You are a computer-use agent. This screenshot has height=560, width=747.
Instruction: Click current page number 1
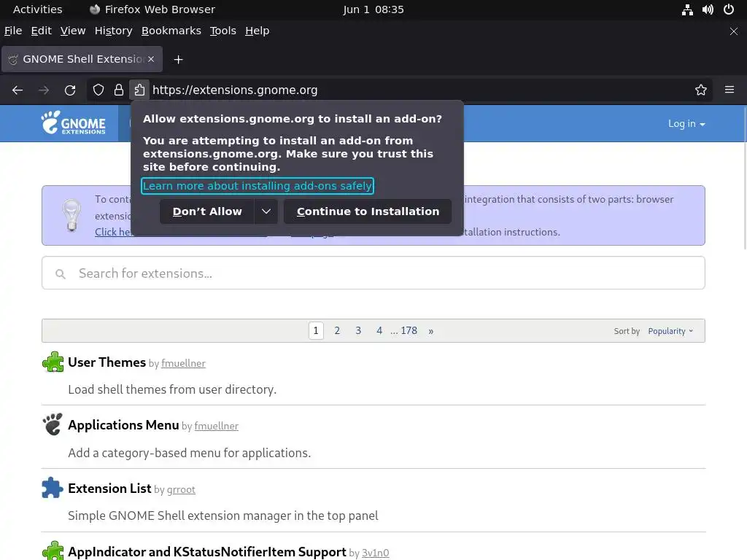(316, 330)
